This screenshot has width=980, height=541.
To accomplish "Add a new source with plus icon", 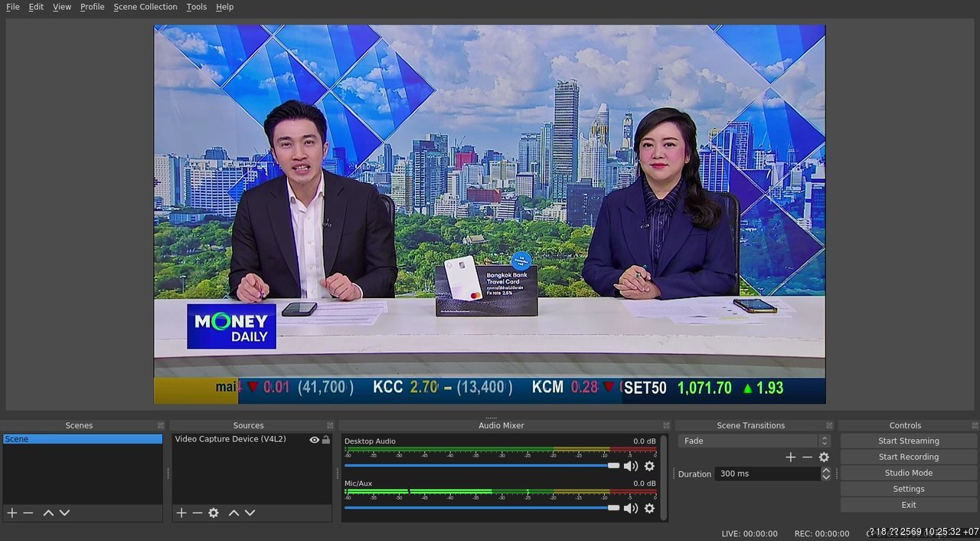I will coord(181,513).
